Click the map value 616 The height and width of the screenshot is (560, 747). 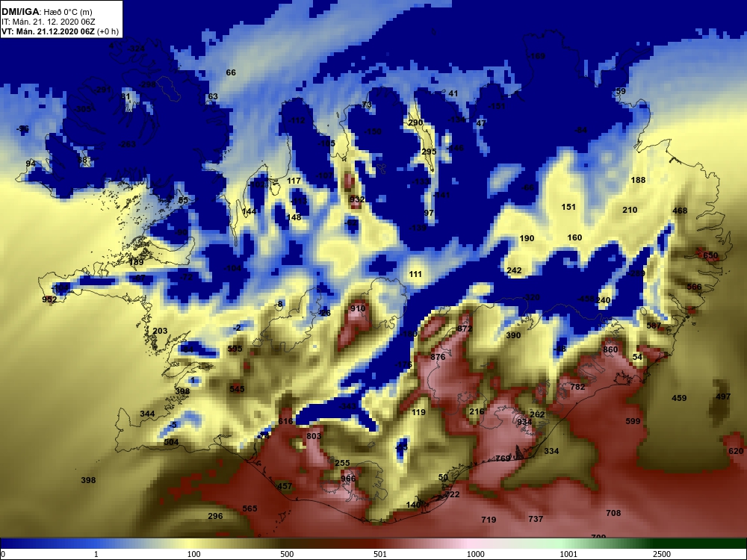(x=286, y=421)
